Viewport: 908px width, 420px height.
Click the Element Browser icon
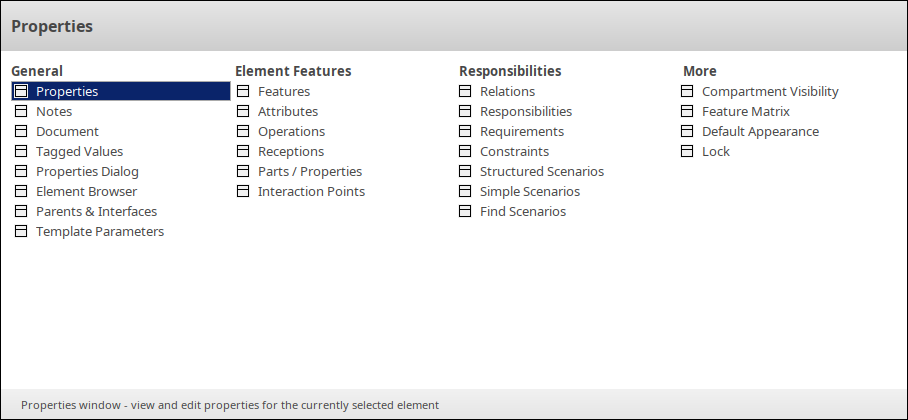(x=20, y=191)
